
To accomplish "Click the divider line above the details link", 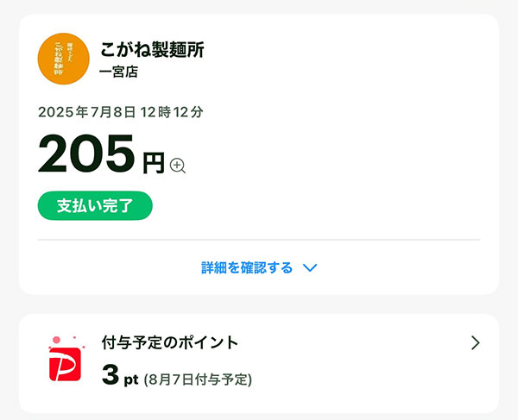I will (x=259, y=240).
